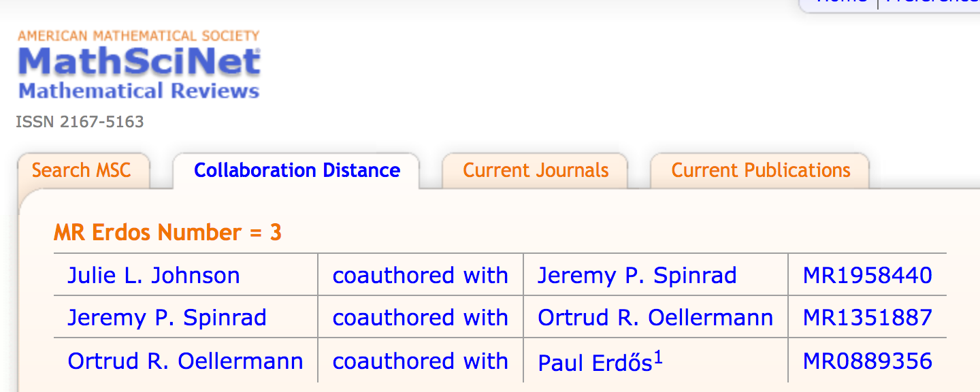
Task: Switch to the Search MSC tab
Action: (x=83, y=170)
